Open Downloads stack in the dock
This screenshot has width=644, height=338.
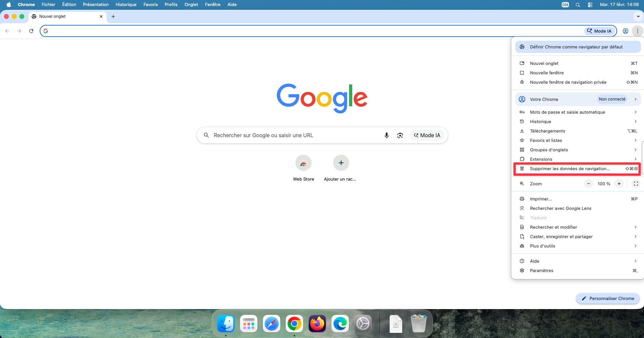pyautogui.click(x=396, y=324)
